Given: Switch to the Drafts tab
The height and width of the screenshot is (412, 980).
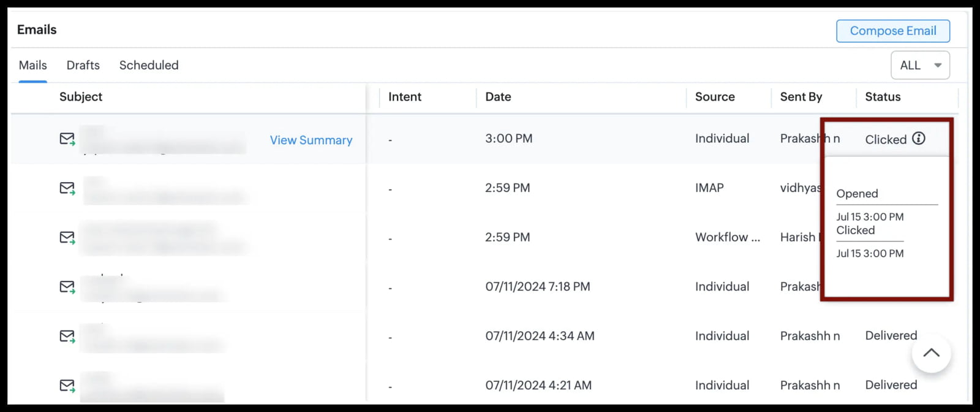Looking at the screenshot, I should [83, 65].
